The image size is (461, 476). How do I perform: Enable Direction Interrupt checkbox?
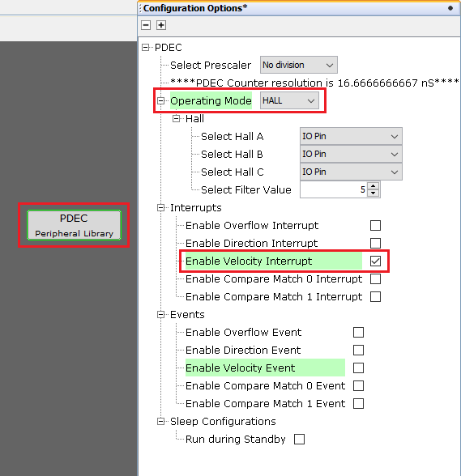click(x=375, y=243)
